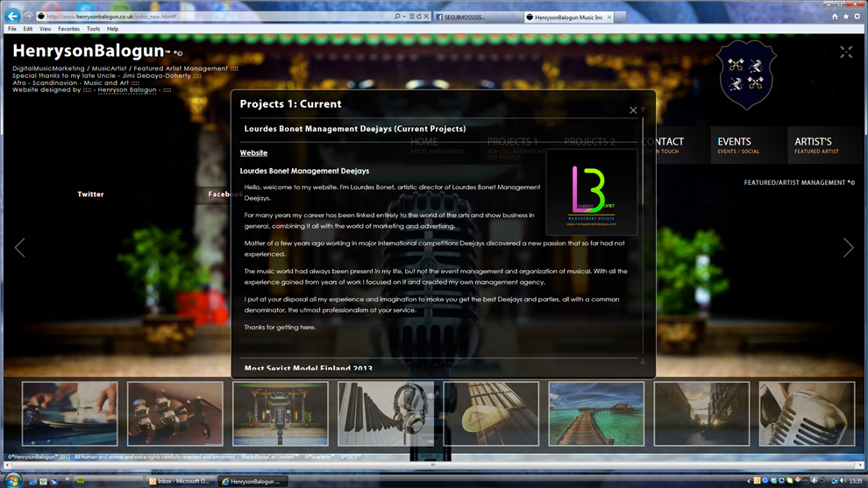Close the HenrysonBalogun Music Inc tab
This screenshot has width=868, height=488.
click(x=609, y=18)
